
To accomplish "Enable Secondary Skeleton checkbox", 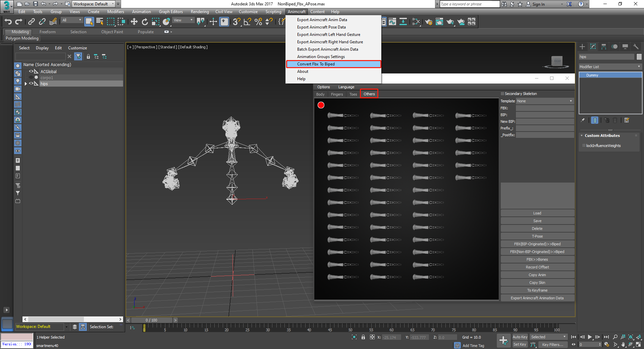I will pos(502,94).
